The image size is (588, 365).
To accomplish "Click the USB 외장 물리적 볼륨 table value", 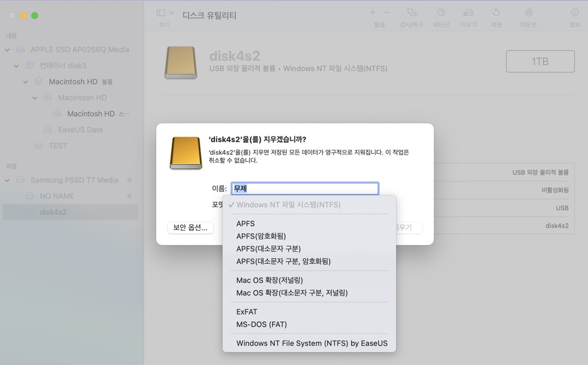I will [540, 172].
